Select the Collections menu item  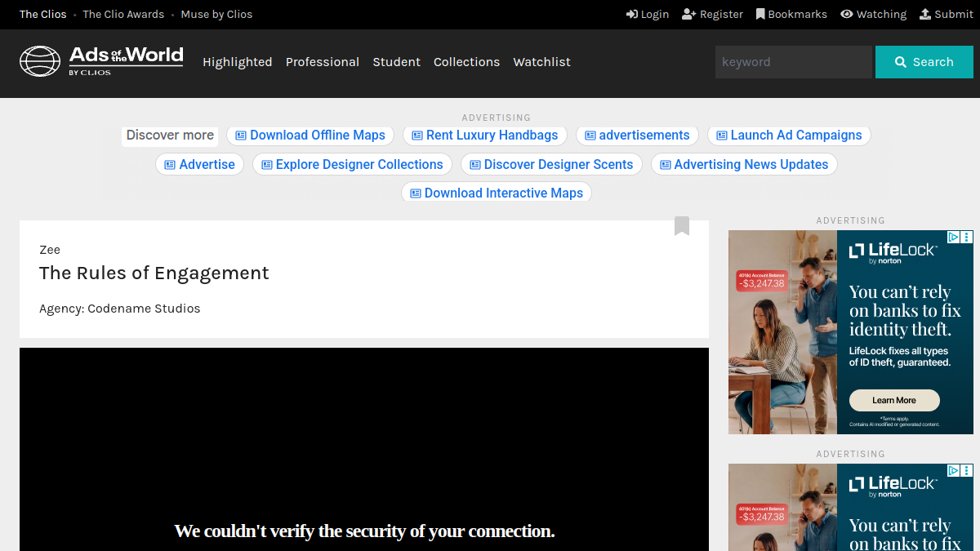click(x=466, y=62)
